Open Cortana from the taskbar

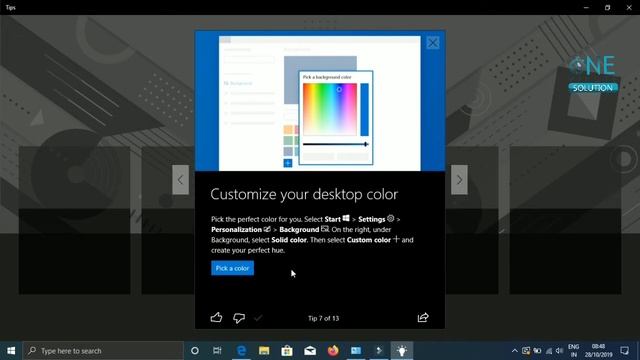[x=195, y=351]
